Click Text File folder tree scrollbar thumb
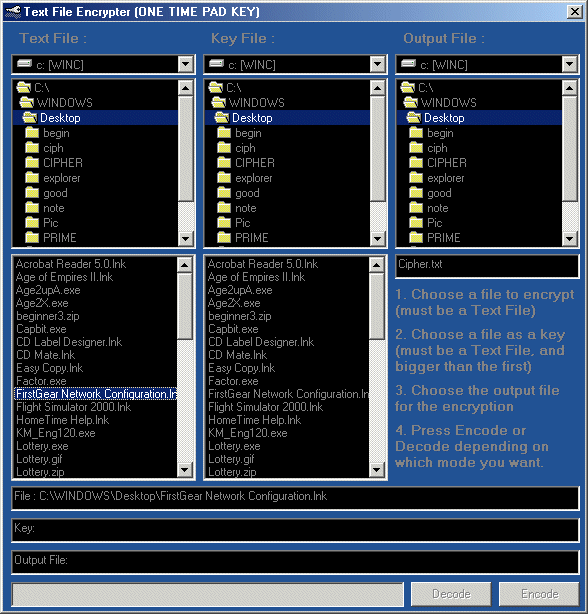 (185, 149)
